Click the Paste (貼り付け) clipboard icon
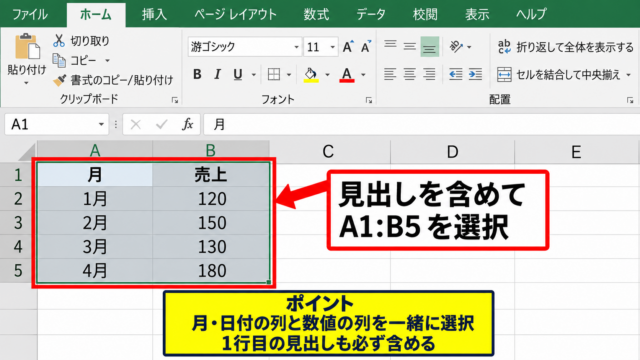Screen dimensions: 640x360 27,47
